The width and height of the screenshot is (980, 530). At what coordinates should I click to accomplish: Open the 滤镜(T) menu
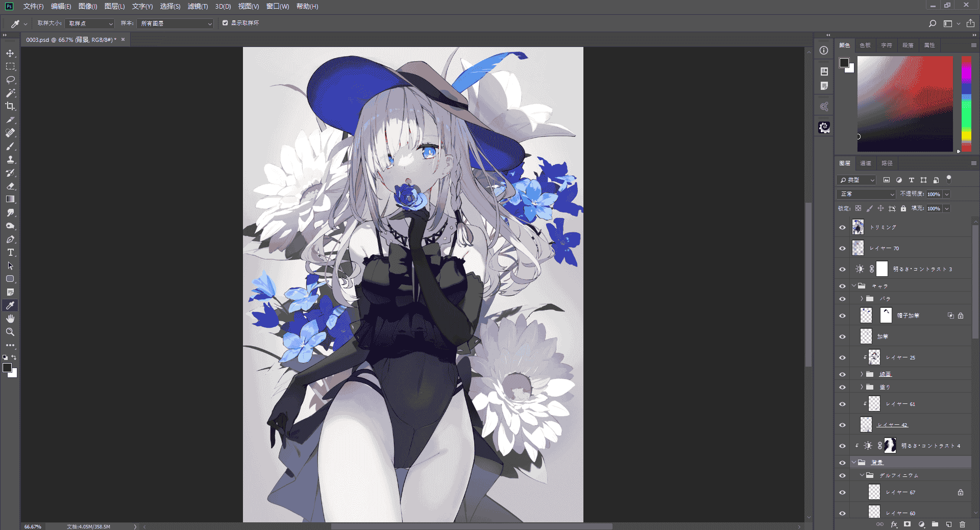(x=198, y=6)
